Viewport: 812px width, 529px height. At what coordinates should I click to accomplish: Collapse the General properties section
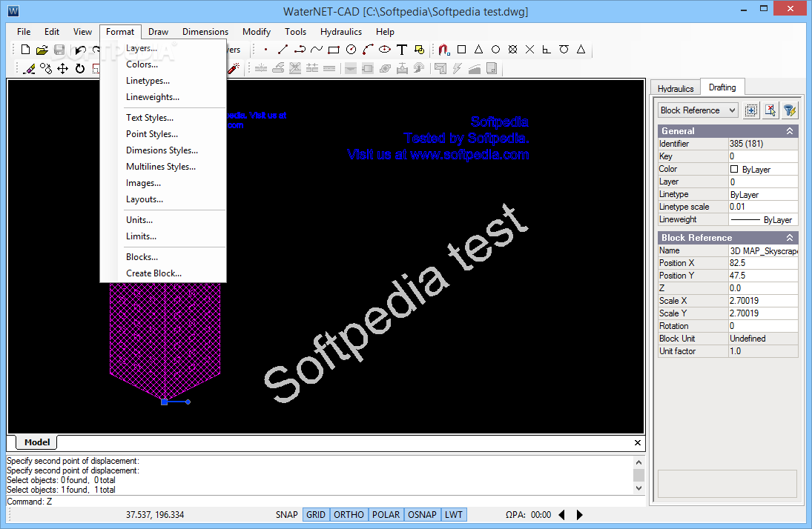[x=790, y=131]
